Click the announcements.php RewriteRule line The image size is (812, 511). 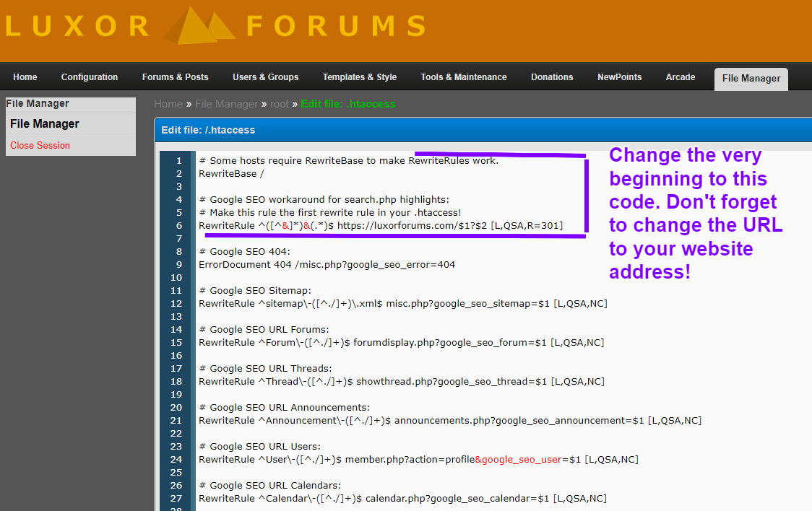pyautogui.click(x=450, y=421)
